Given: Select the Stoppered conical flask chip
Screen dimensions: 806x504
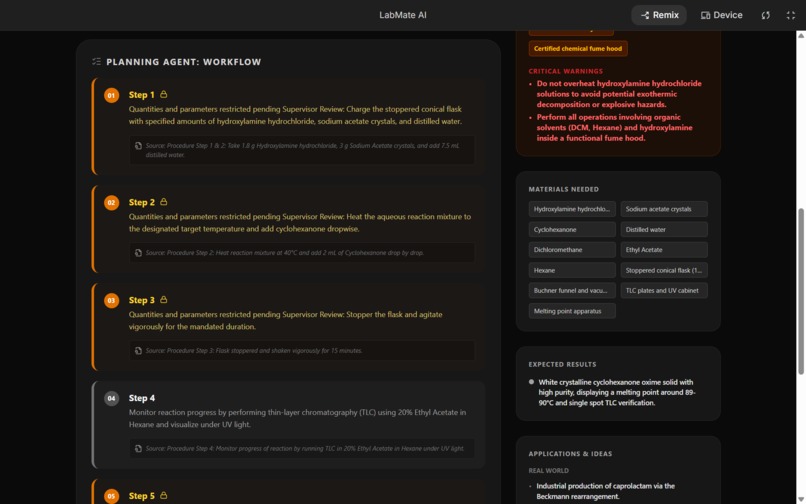Looking at the screenshot, I should coord(664,270).
